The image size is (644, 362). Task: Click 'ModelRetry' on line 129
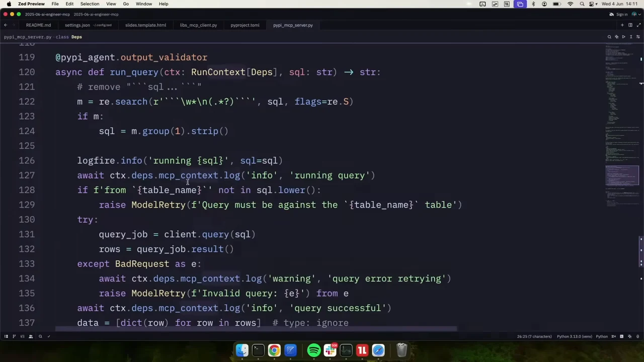[158, 205]
